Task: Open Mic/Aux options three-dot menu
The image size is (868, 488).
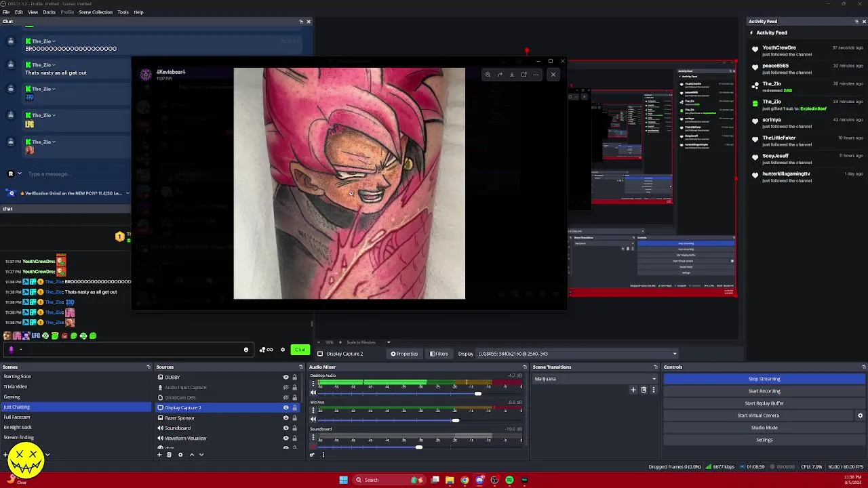Action: coord(313,411)
